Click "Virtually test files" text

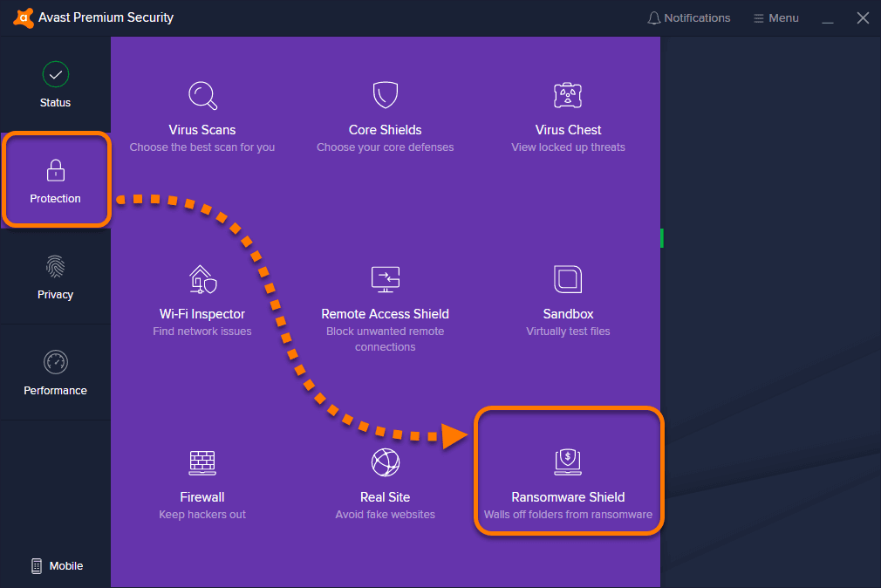click(568, 332)
